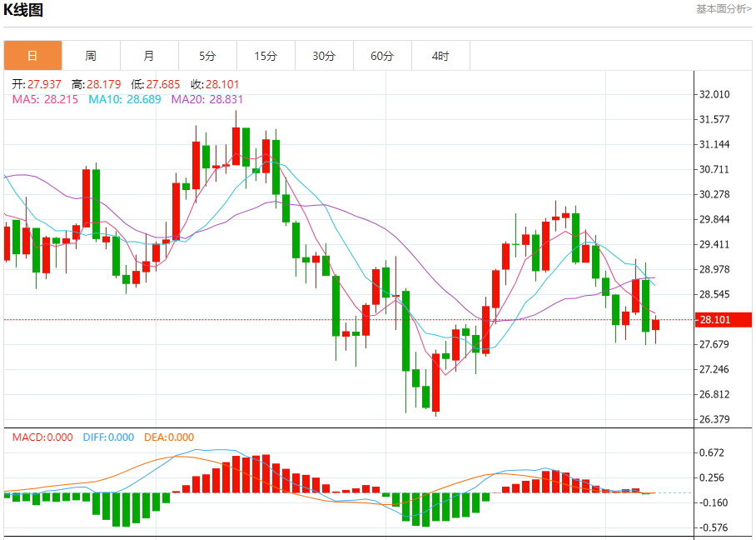Click the 收 28.101 closing price readout
Image resolution: width=756 pixels, height=540 pixels.
215,84
